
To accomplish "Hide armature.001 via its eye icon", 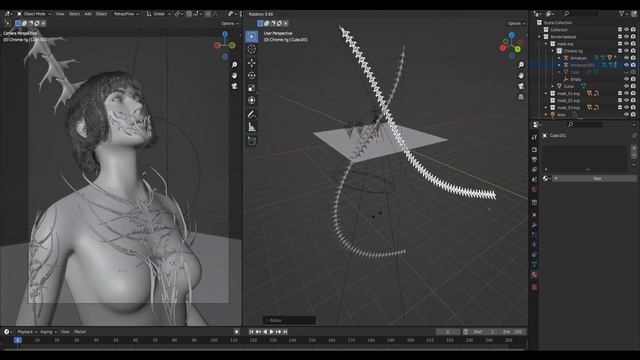I will click(627, 65).
